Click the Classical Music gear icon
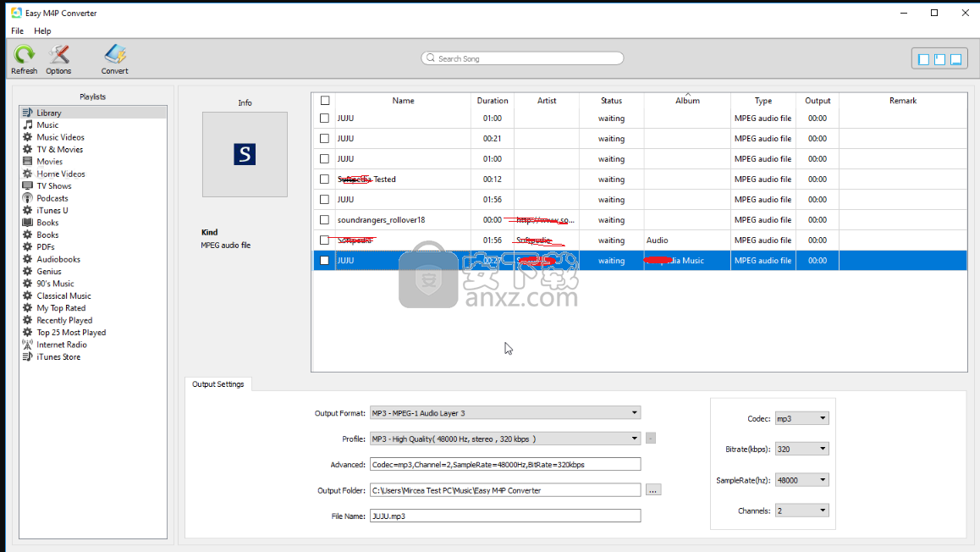The image size is (980, 552). 27,295
